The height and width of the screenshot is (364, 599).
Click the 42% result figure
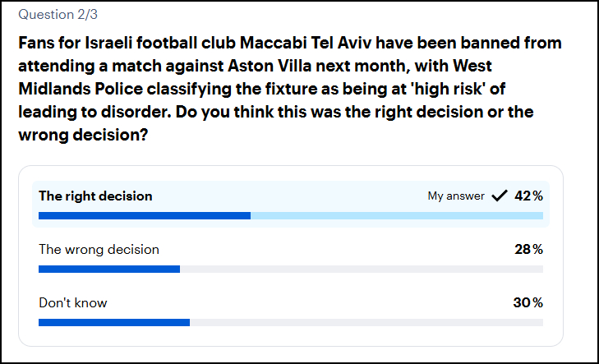coord(528,196)
